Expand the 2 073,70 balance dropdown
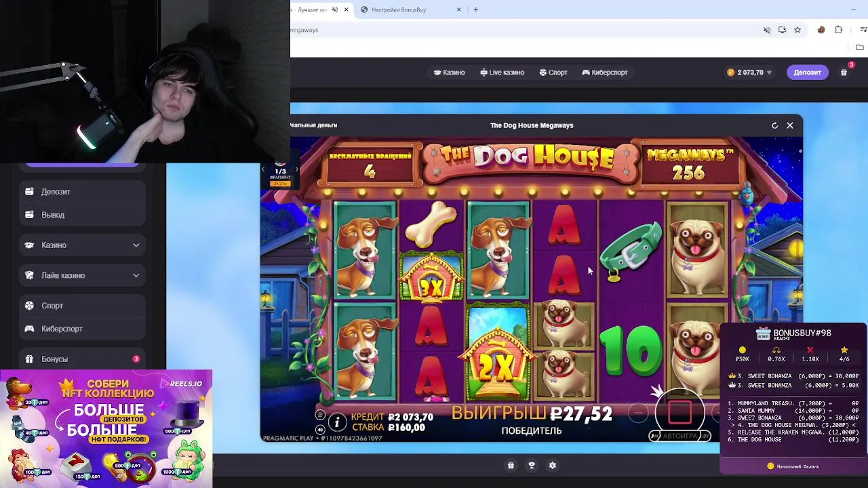The image size is (868, 488). pyautogui.click(x=749, y=73)
